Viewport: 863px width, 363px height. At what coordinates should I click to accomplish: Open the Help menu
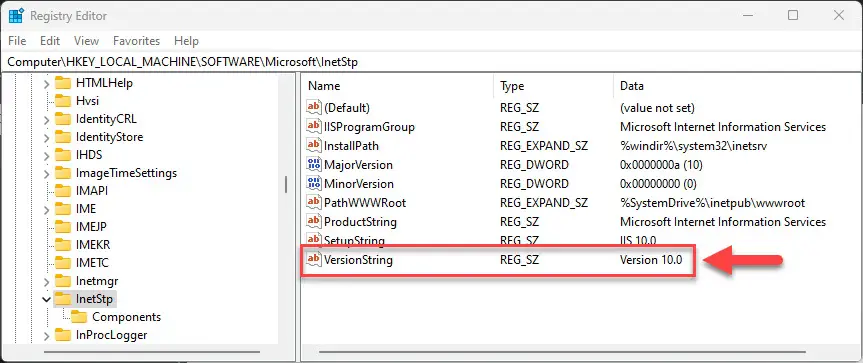[186, 41]
